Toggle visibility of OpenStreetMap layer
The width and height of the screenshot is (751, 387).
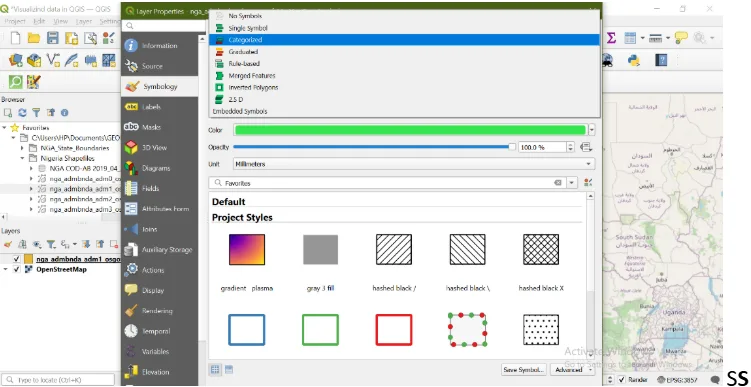(x=17, y=269)
